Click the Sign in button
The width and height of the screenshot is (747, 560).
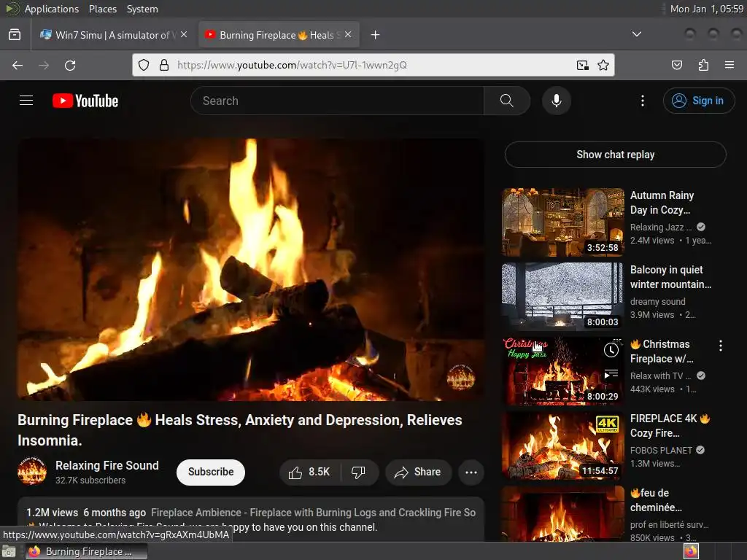coord(699,101)
